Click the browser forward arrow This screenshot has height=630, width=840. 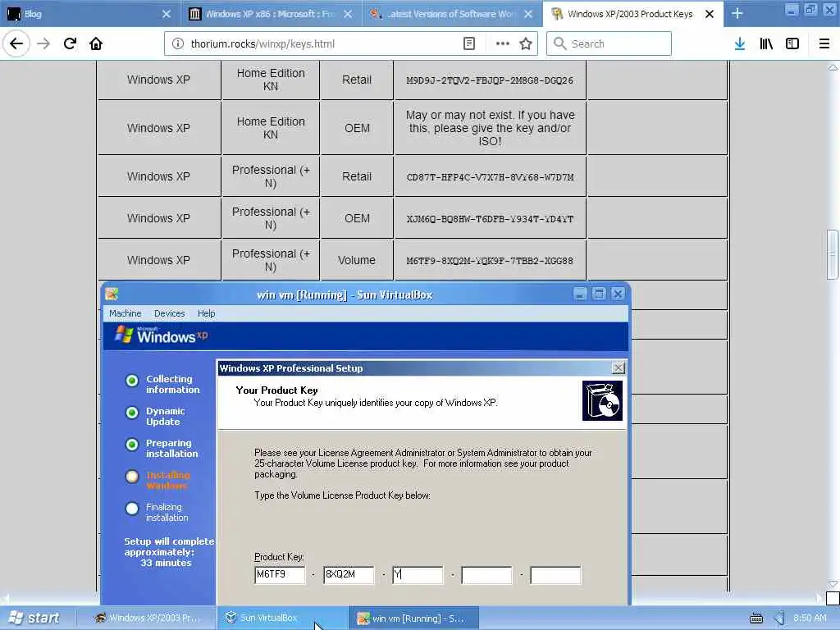[x=43, y=43]
